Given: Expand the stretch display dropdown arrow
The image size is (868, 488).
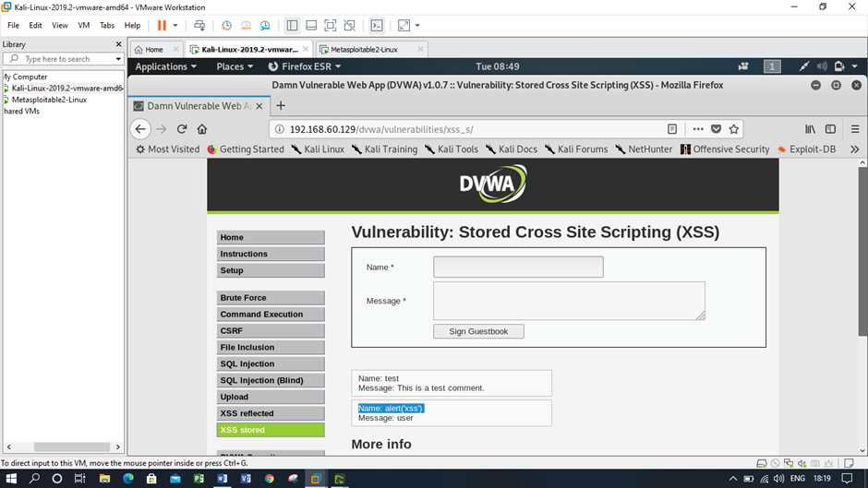Looking at the screenshot, I should pyautogui.click(x=417, y=26).
